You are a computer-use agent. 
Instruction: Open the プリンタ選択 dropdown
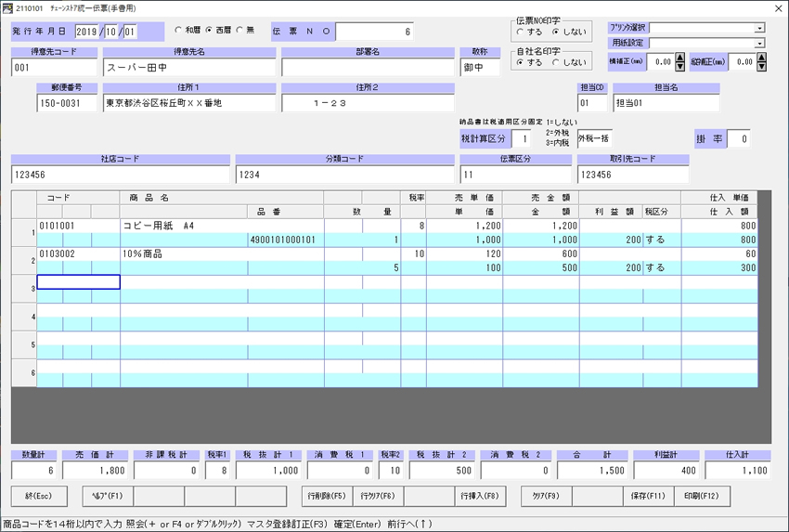click(759, 28)
